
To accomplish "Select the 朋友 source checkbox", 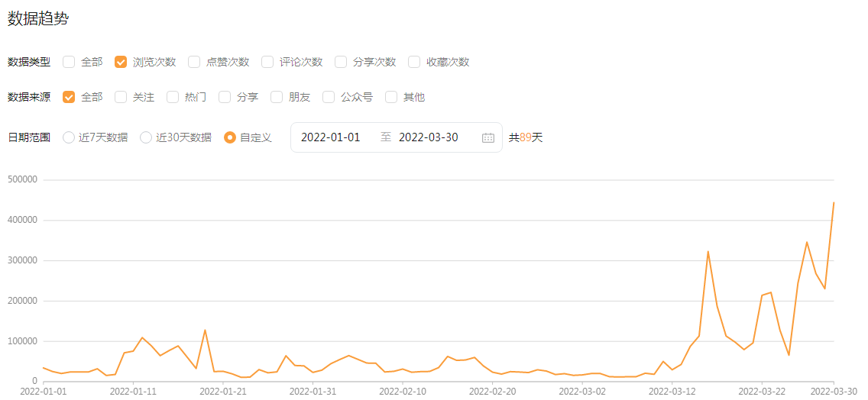I will pos(277,97).
